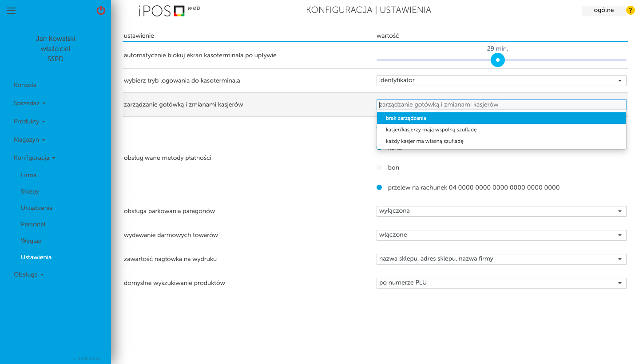The image size is (639, 364).
Task: Open the Personel submenu item
Action: 33,224
